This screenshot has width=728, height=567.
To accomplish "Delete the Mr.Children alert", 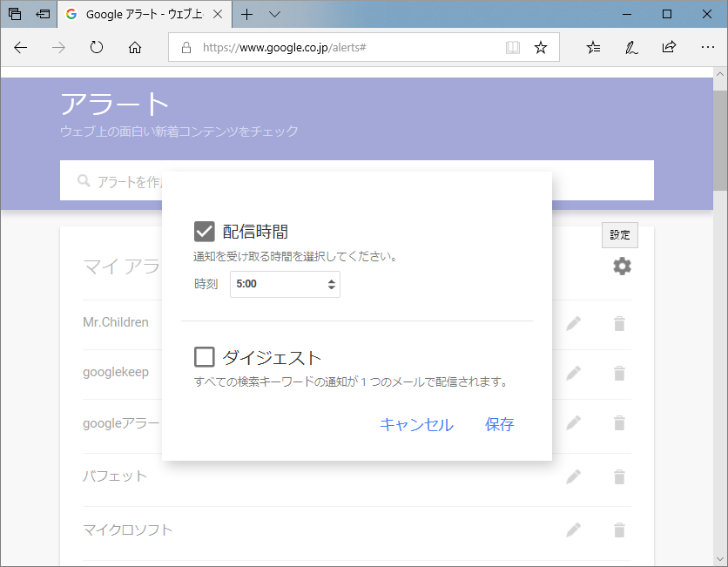I will point(619,323).
